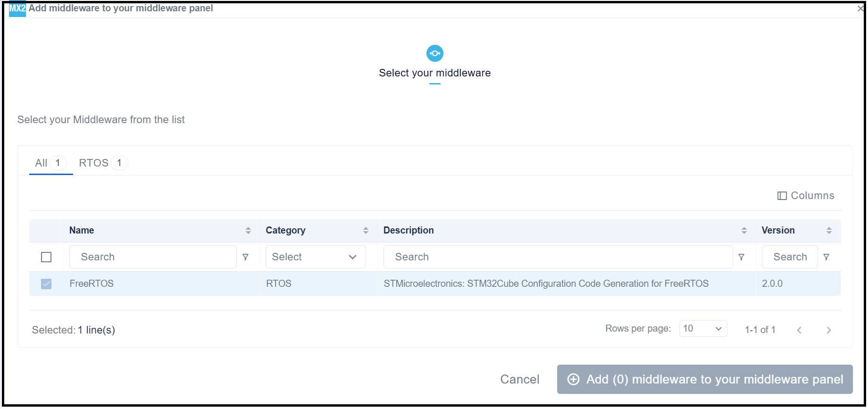Viewport: 868px width, 409px height.
Task: Go to the next page arrow
Action: tap(828, 330)
